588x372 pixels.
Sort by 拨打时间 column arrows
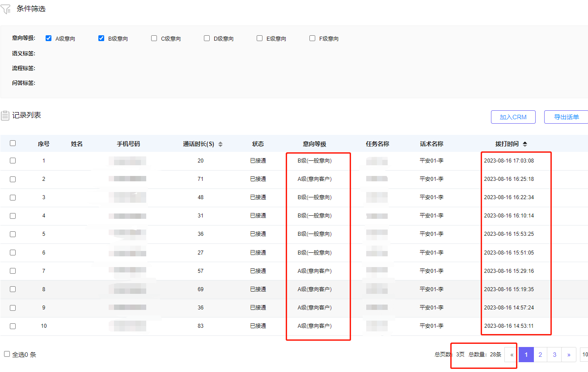[525, 144]
